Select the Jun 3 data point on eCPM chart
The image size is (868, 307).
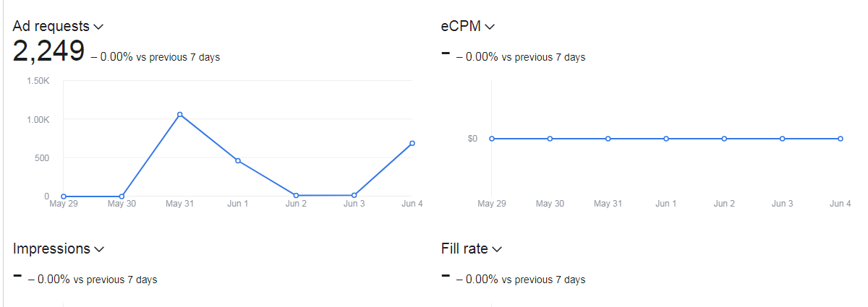point(782,138)
